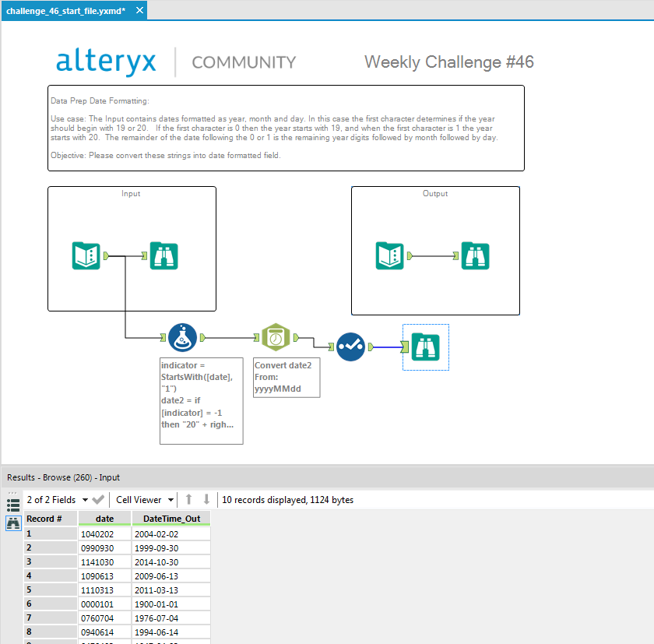Select cell 0000101 in date column
Viewport: 654px width, 644px height.
coord(104,604)
